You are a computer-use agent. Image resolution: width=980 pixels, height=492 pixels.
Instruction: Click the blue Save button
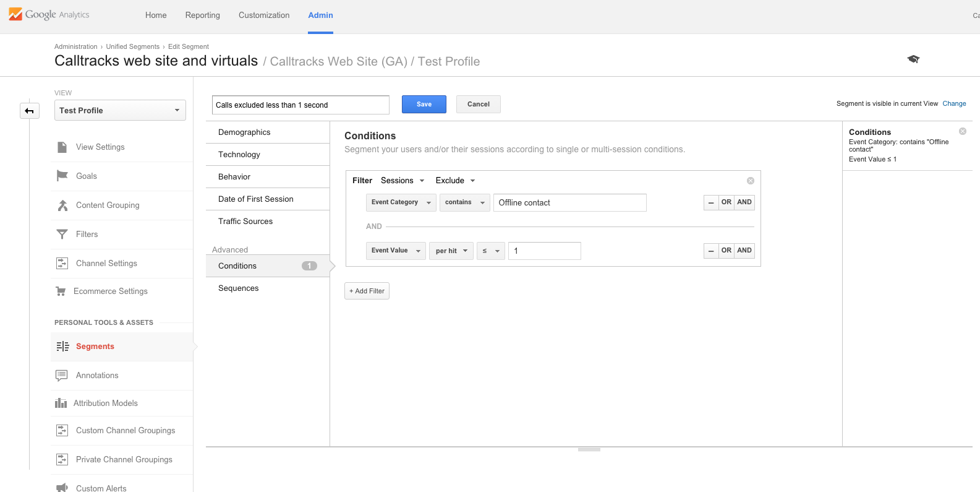[x=424, y=105]
